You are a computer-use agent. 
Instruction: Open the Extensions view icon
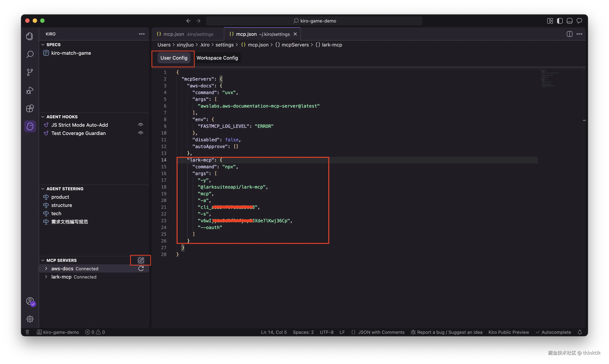pos(30,108)
